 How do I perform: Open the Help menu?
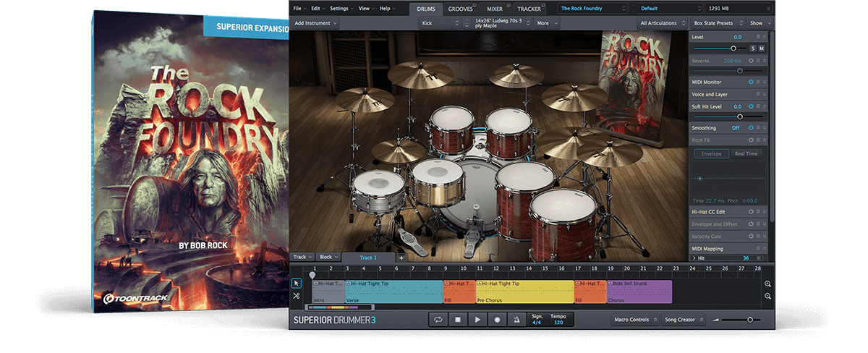(386, 9)
